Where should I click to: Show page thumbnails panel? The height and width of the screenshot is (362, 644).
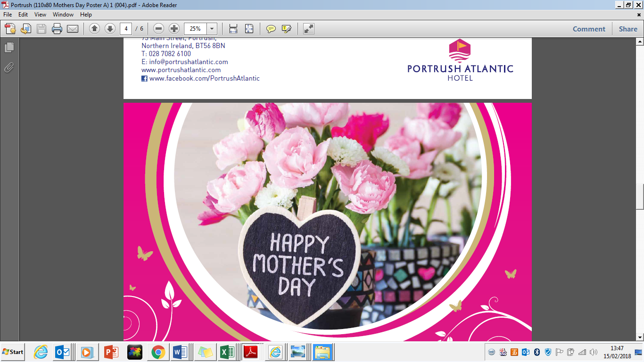(9, 48)
